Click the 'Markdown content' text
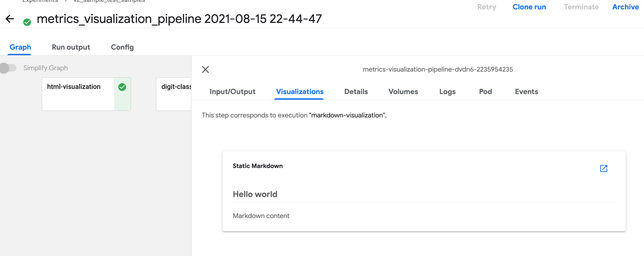 click(261, 216)
